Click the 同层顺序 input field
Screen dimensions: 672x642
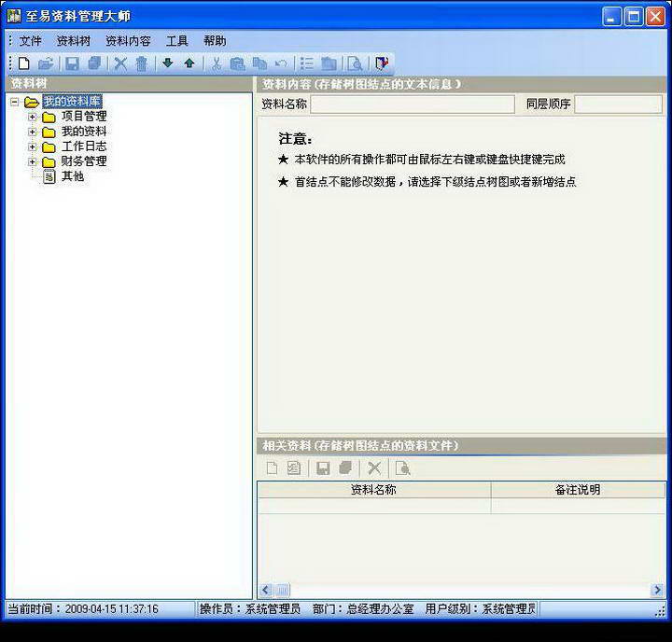click(618, 105)
